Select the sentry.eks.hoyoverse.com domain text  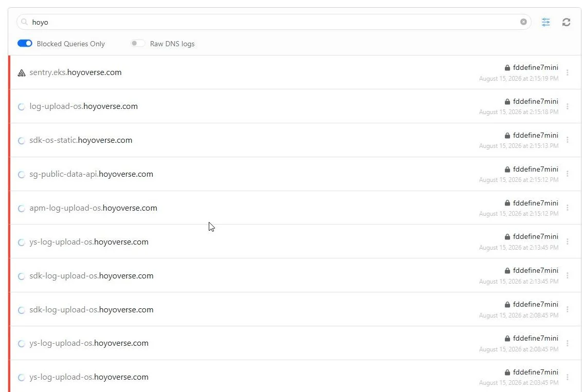[76, 72]
